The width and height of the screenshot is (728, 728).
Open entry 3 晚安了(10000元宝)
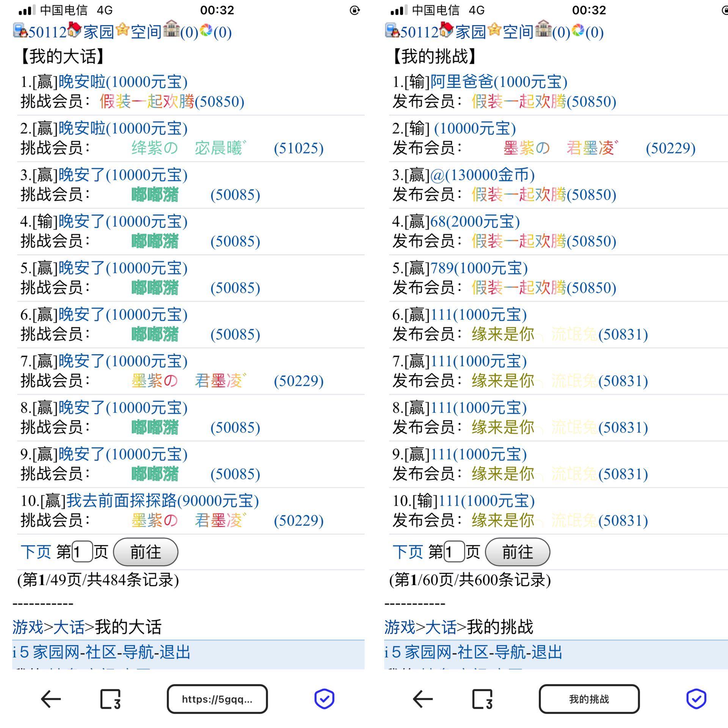pos(123,175)
